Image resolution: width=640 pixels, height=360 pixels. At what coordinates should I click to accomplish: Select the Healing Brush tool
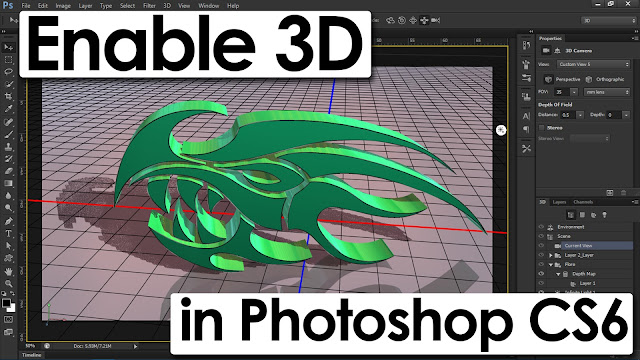click(8, 122)
